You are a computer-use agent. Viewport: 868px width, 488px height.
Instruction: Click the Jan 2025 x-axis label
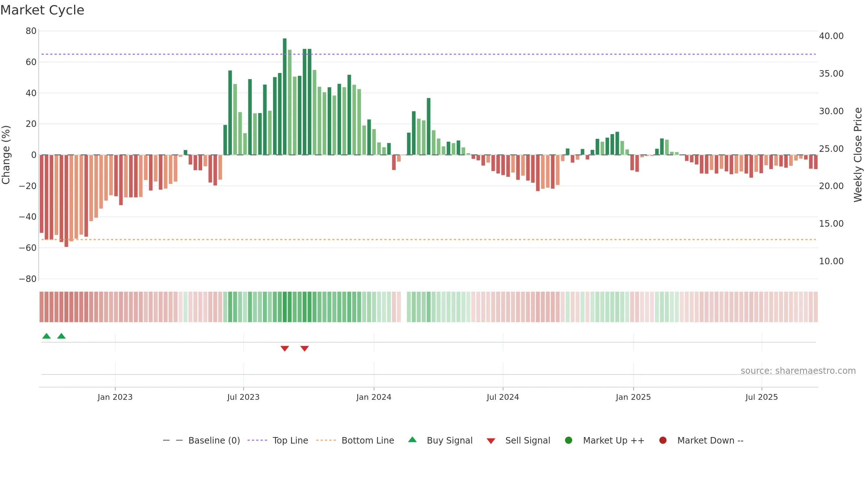tap(633, 397)
